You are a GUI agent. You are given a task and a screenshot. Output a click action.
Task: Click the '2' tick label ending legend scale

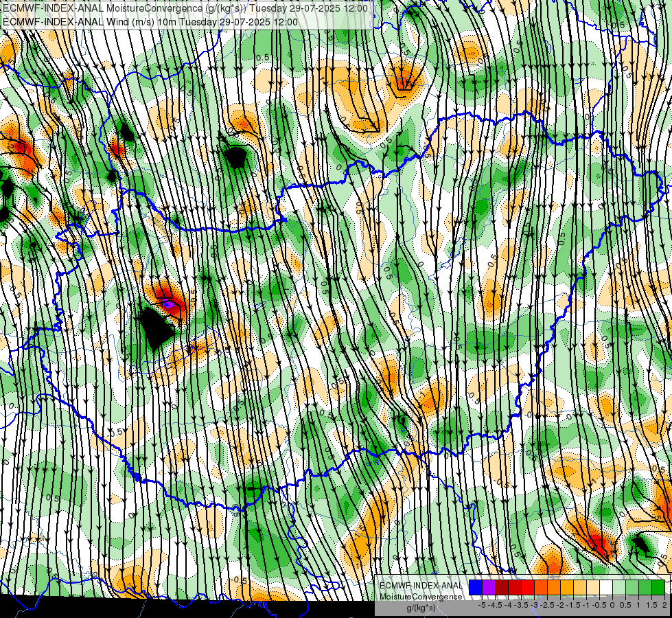click(x=664, y=605)
